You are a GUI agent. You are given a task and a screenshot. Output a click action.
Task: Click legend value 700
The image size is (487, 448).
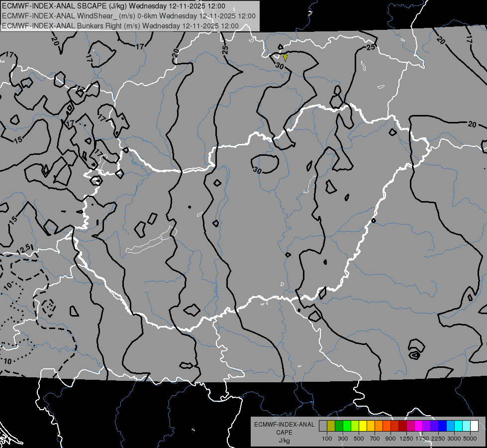coord(375,439)
